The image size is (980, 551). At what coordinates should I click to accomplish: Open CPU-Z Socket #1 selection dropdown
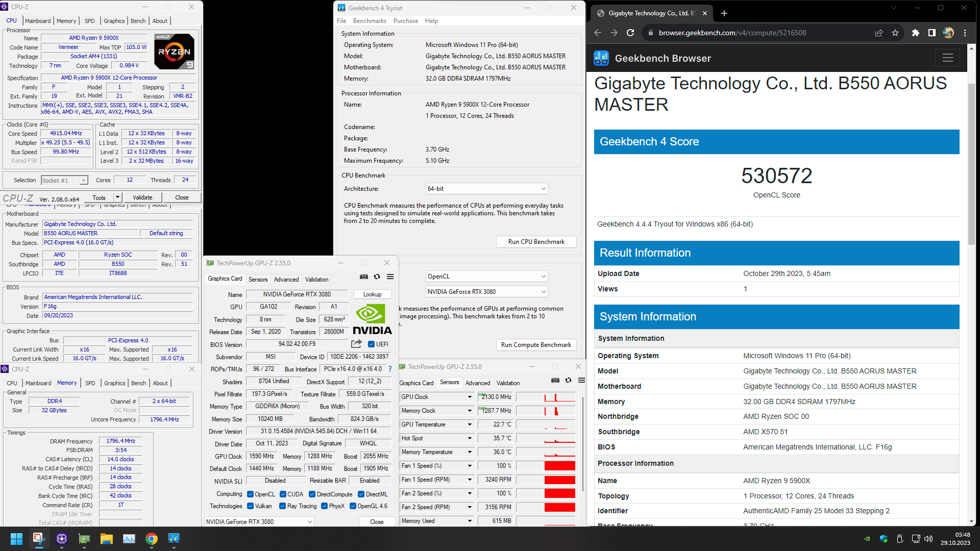click(x=64, y=180)
